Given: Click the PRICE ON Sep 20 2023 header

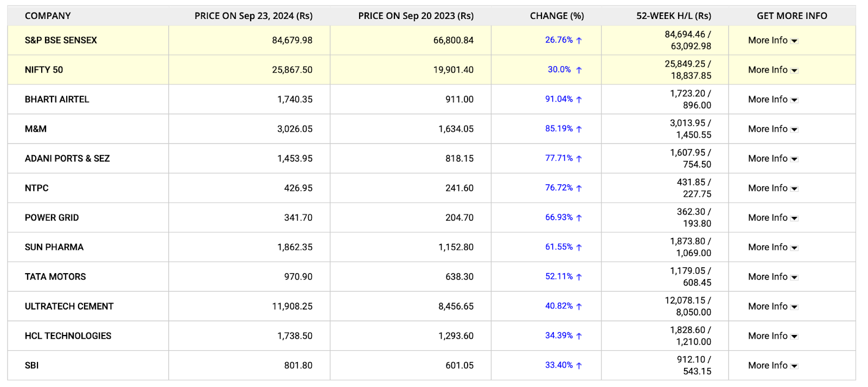Looking at the screenshot, I should 416,16.
